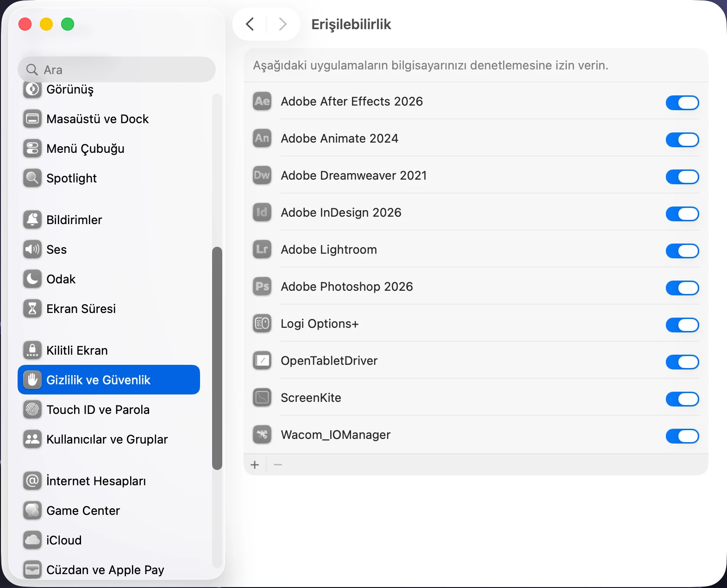Toggle the Wacom_IOManager switch off

coord(682,436)
